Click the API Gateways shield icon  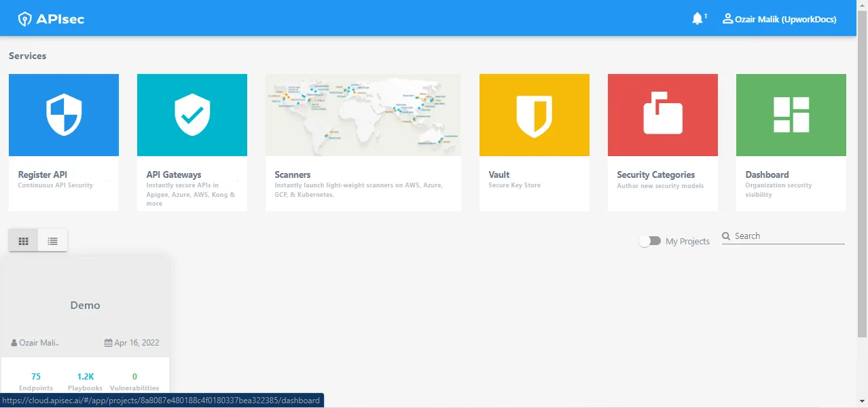192,114
